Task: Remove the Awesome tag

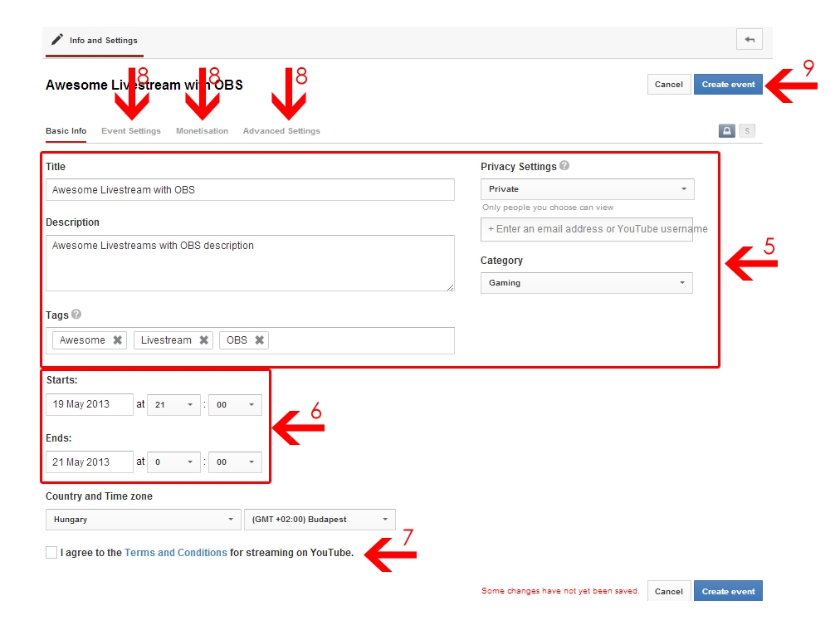Action: 117,339
